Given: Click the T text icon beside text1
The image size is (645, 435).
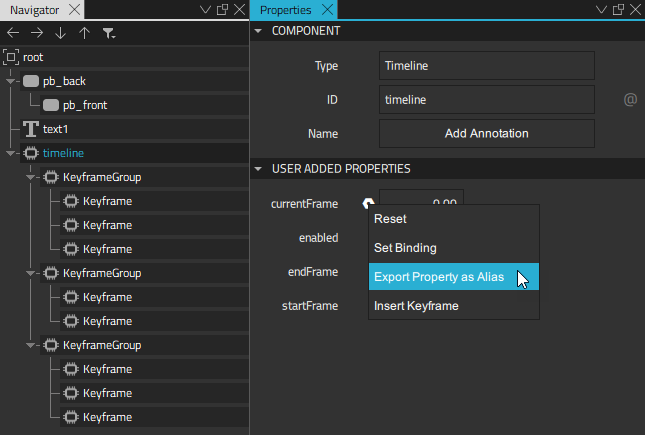Looking at the screenshot, I should (31, 129).
